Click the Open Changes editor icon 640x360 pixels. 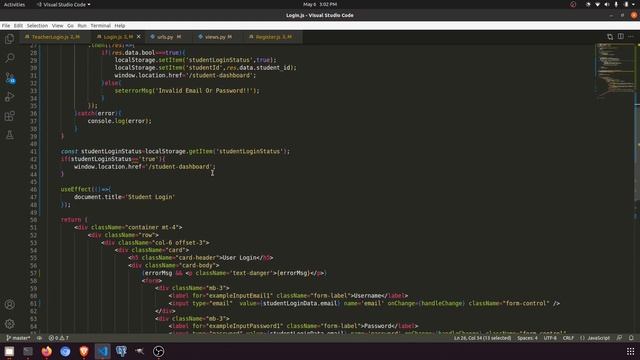[610, 37]
